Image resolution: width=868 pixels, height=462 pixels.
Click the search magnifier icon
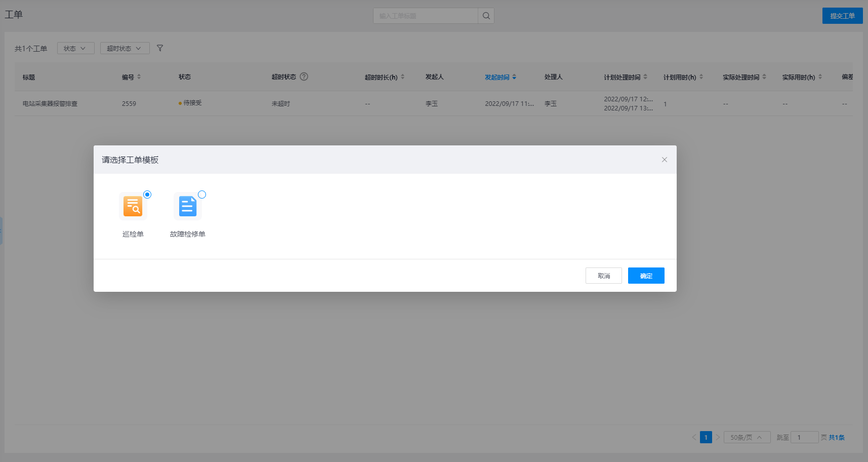coord(486,16)
